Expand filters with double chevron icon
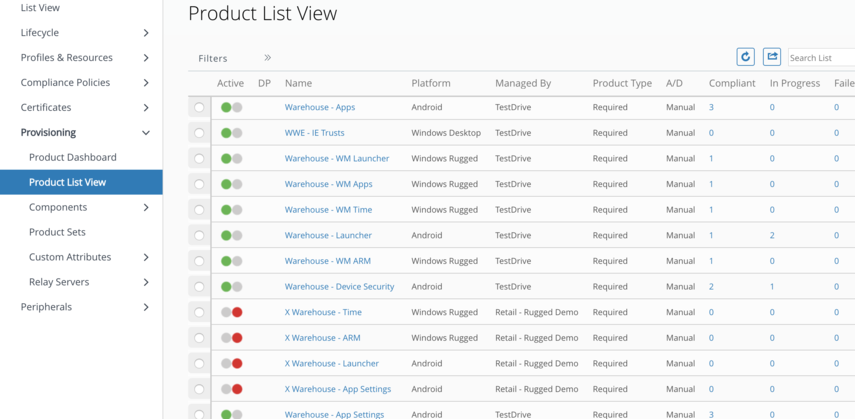The height and width of the screenshot is (419, 855). point(267,58)
